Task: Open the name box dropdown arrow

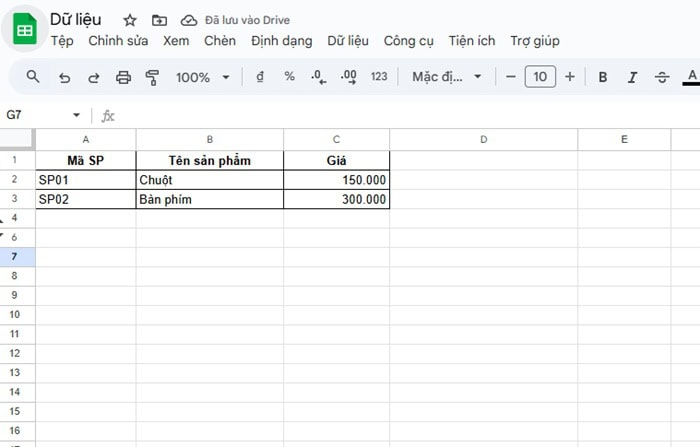Action: (x=76, y=115)
